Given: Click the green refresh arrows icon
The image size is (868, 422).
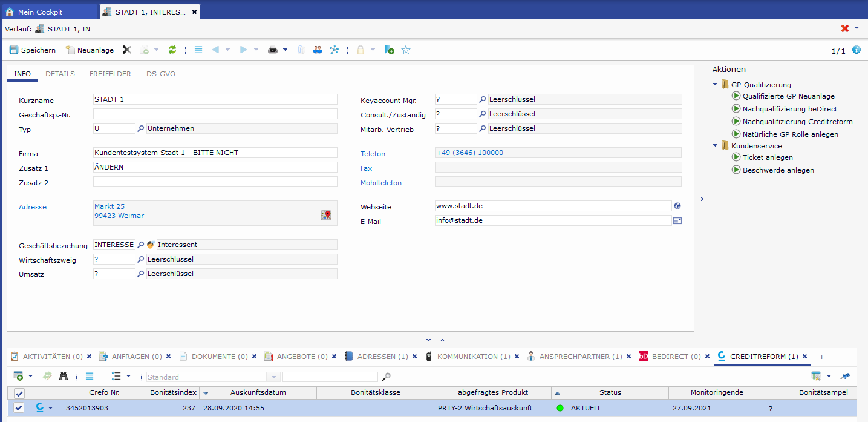Looking at the screenshot, I should [x=172, y=50].
